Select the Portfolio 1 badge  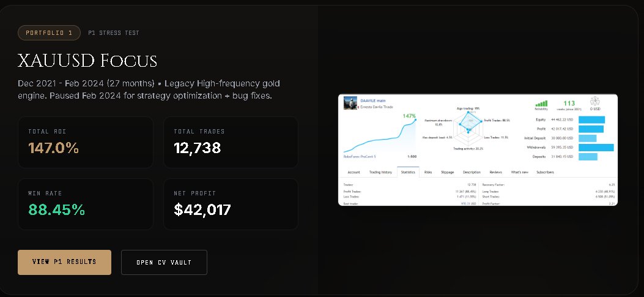tap(49, 32)
